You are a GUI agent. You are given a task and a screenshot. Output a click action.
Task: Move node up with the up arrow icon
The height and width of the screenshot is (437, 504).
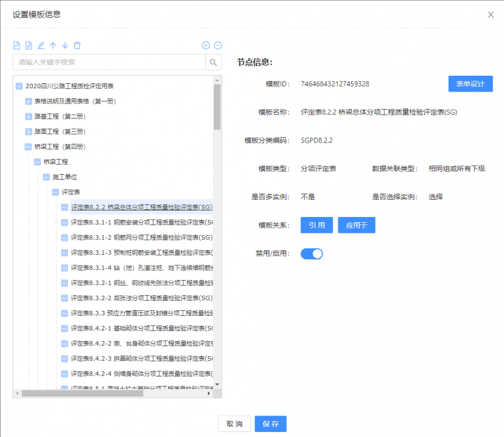[x=53, y=45]
